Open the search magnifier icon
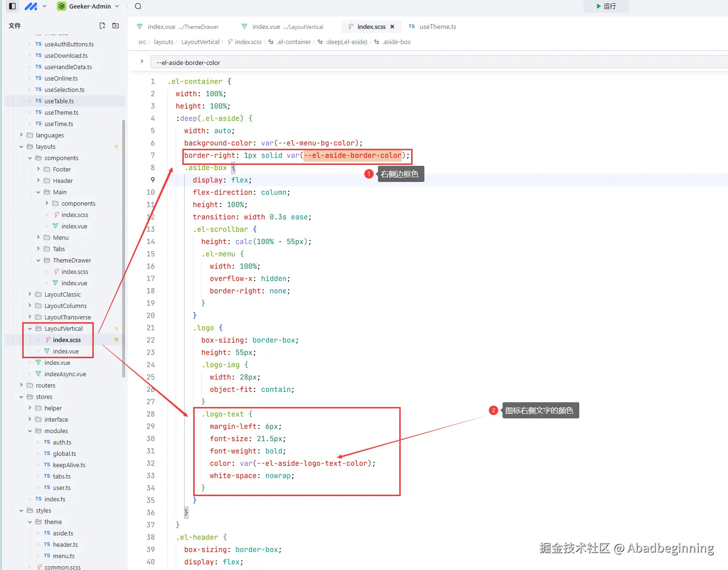The image size is (728, 570). (138, 6)
